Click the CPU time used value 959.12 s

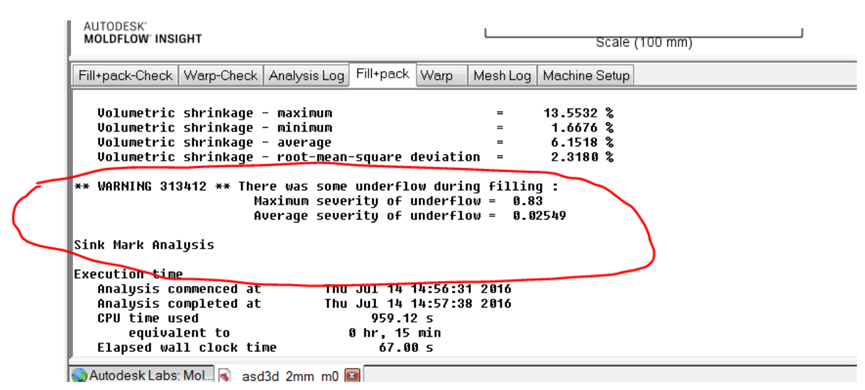pos(403,318)
